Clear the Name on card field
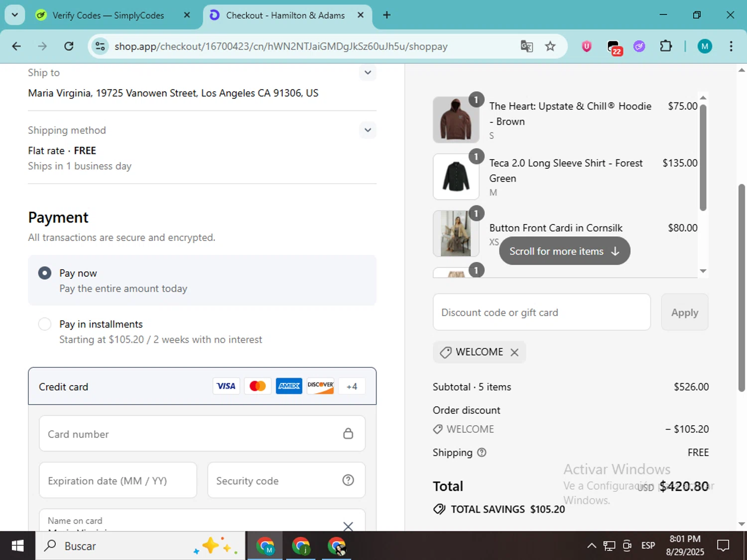 pyautogui.click(x=348, y=526)
